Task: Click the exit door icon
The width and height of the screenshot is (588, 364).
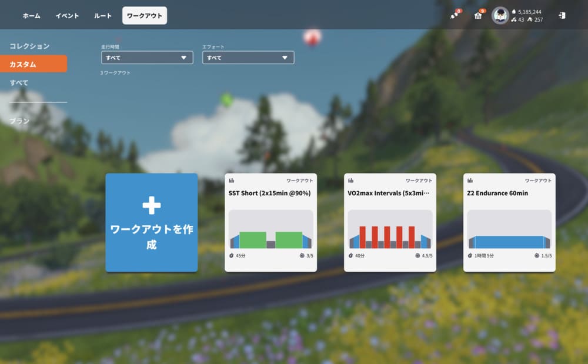Action: 562,15
